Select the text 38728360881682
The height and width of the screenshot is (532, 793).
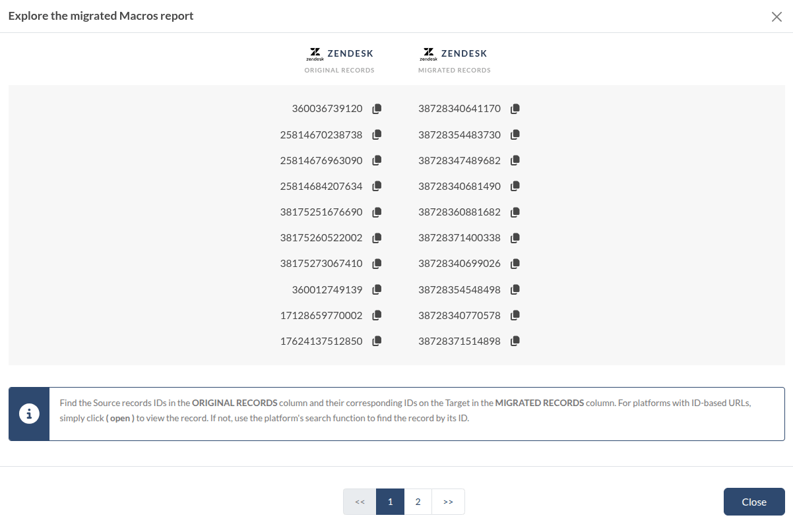pyautogui.click(x=460, y=212)
